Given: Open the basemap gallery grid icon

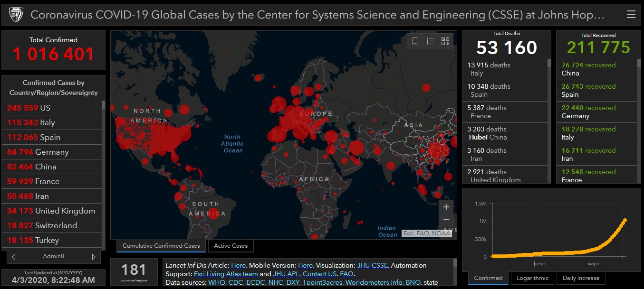Looking at the screenshot, I should (445, 41).
